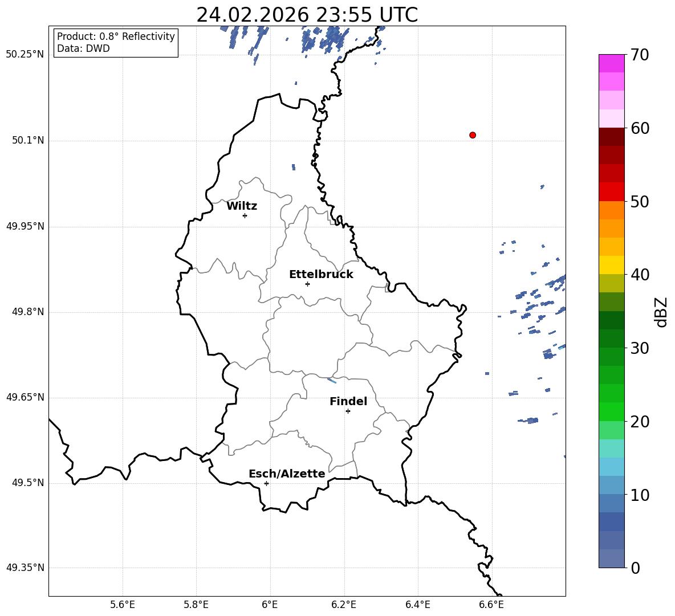Click the dark green band just above 30

tap(611, 338)
